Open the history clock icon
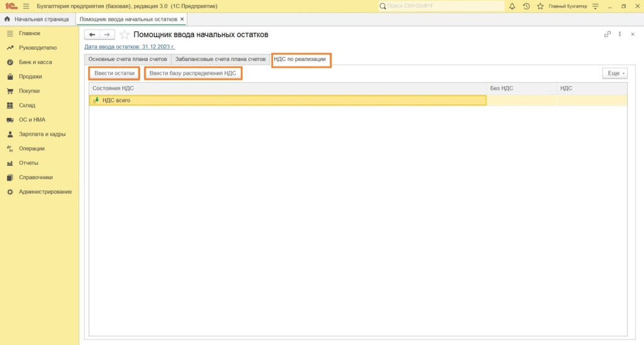This screenshot has height=345, width=644. click(x=526, y=6)
